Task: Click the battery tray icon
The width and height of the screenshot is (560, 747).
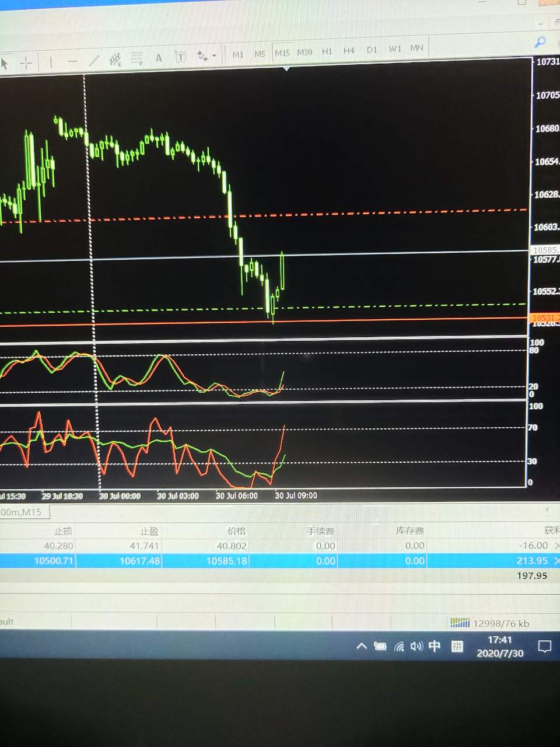Action: pyautogui.click(x=380, y=646)
